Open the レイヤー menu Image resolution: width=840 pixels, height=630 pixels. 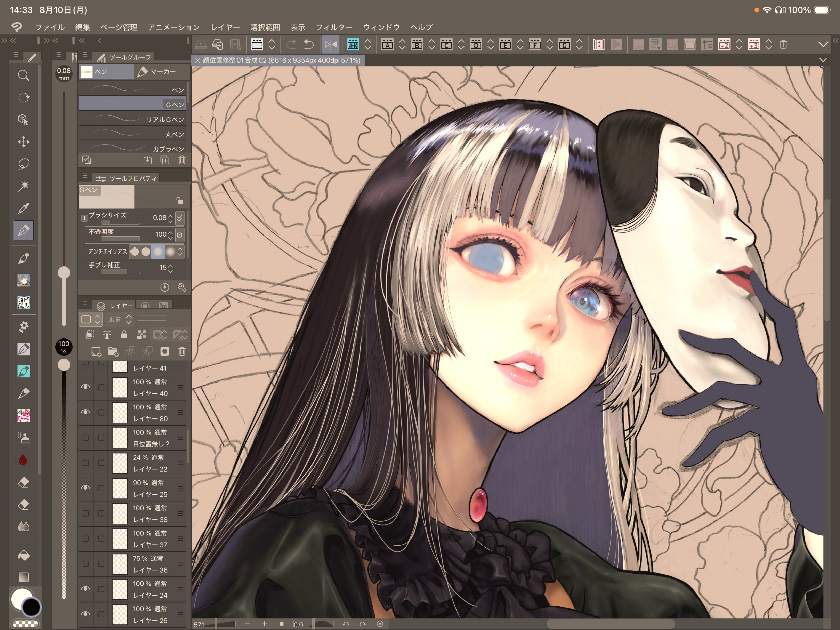pyautogui.click(x=225, y=27)
